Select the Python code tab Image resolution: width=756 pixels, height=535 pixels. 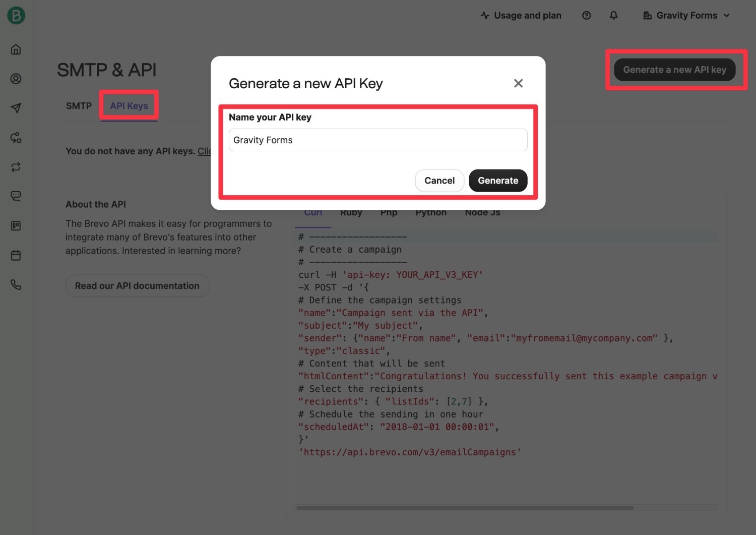tap(431, 213)
